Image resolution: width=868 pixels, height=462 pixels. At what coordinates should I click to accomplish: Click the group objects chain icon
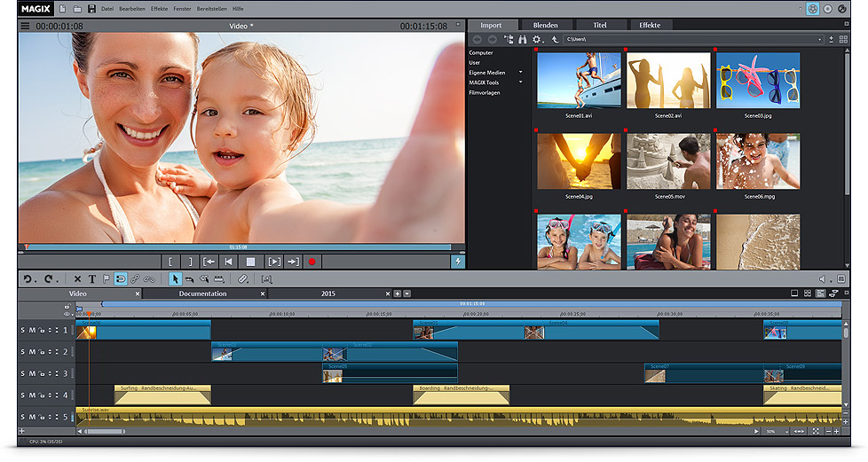[x=135, y=279]
